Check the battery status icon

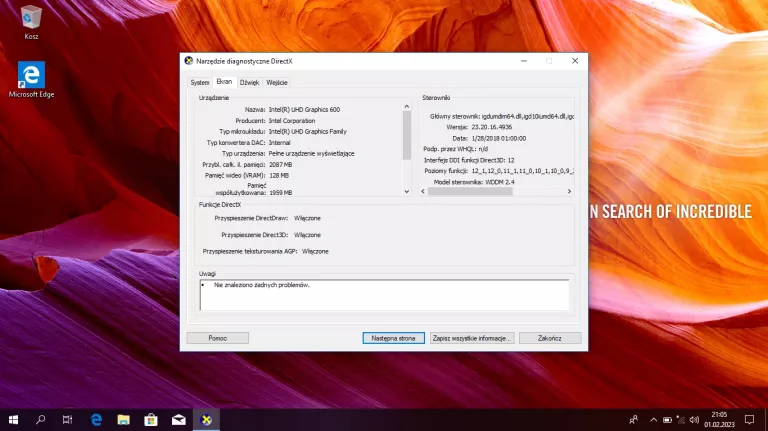[667, 420]
